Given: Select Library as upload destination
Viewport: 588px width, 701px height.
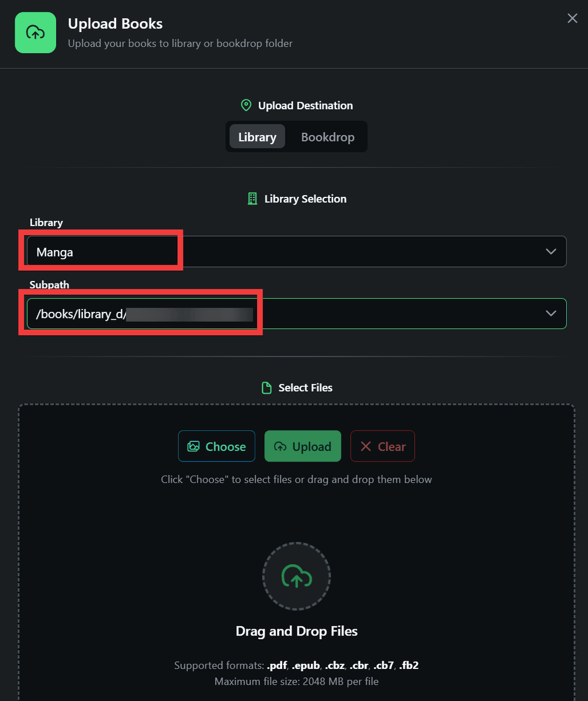Looking at the screenshot, I should coord(257,137).
